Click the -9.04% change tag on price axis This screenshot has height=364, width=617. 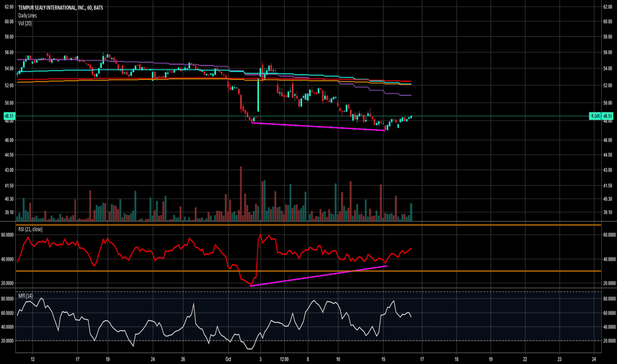coord(594,116)
